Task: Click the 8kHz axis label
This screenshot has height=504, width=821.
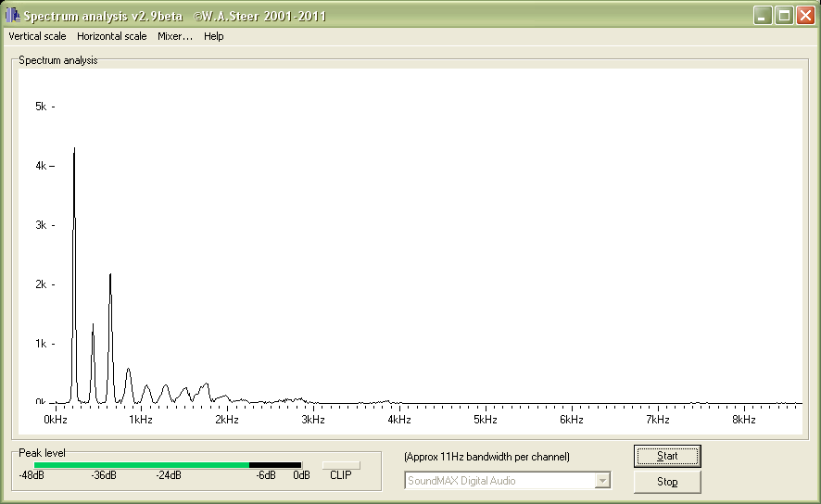Action: pos(743,419)
